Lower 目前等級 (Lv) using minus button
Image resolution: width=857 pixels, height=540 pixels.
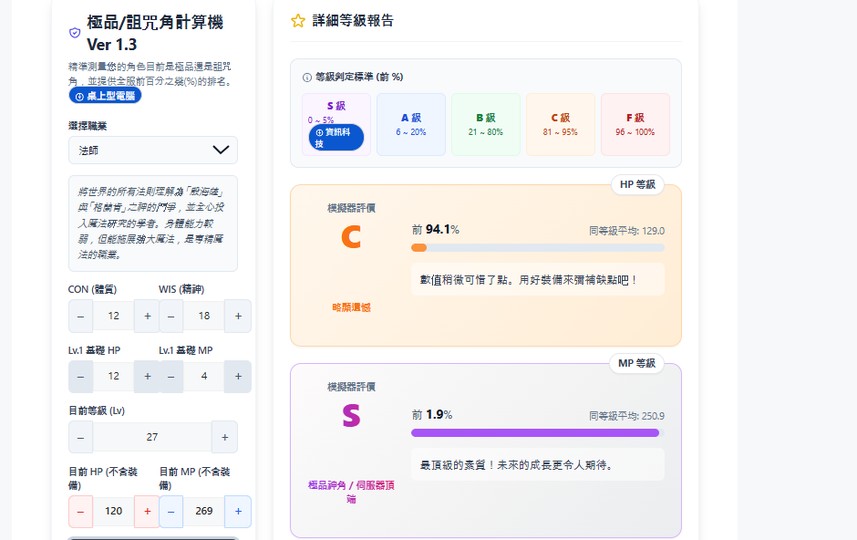click(x=81, y=436)
